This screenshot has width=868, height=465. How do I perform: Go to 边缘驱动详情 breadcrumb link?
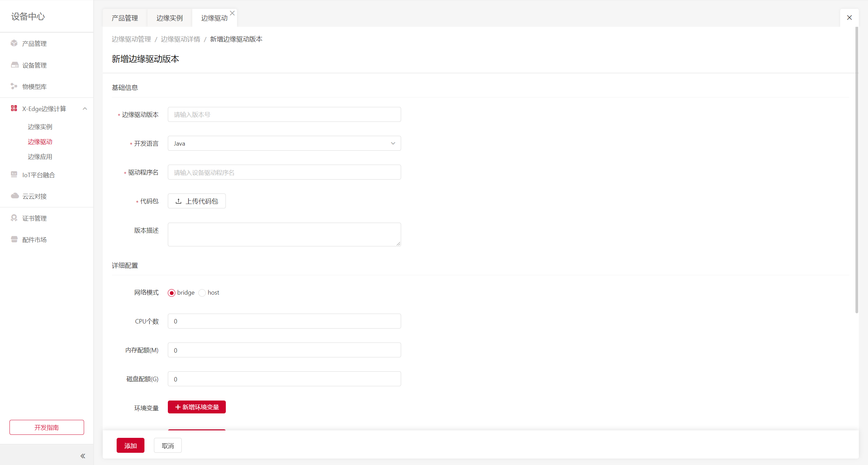point(180,39)
